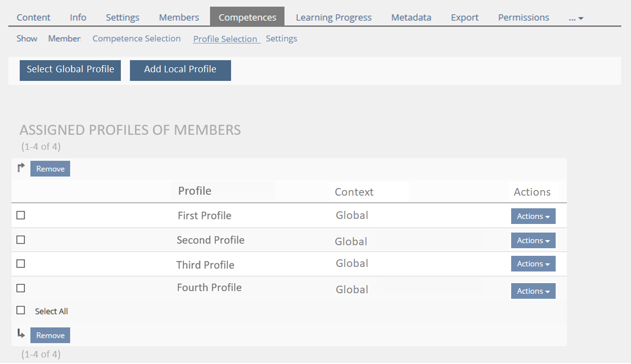Open Actions dropdown for First Profile
This screenshot has height=364, width=631.
tap(533, 216)
